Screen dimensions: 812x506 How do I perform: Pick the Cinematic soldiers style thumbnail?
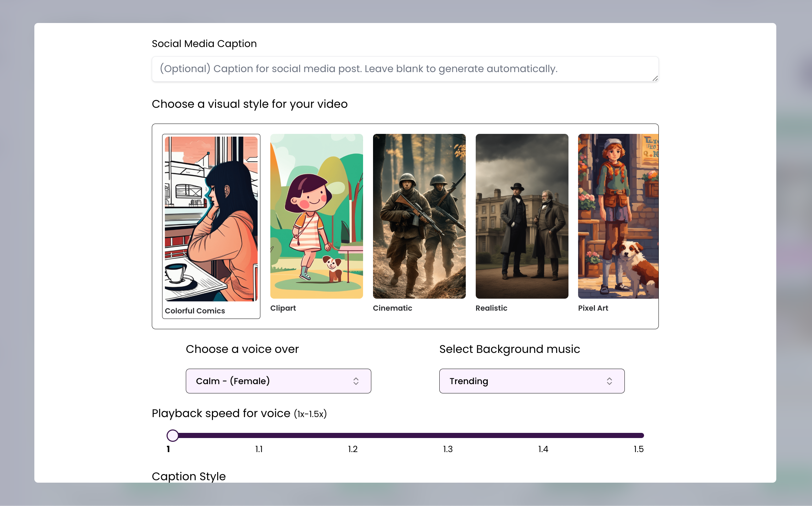[419, 216]
